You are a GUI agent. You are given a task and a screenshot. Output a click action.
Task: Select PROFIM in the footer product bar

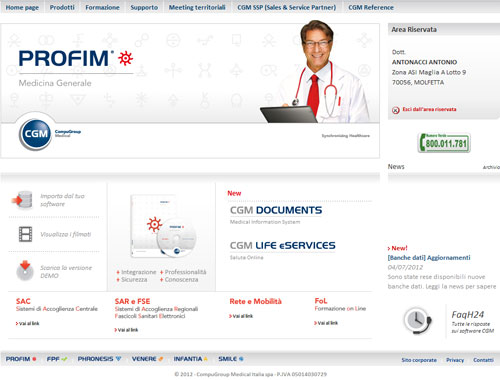21,359
